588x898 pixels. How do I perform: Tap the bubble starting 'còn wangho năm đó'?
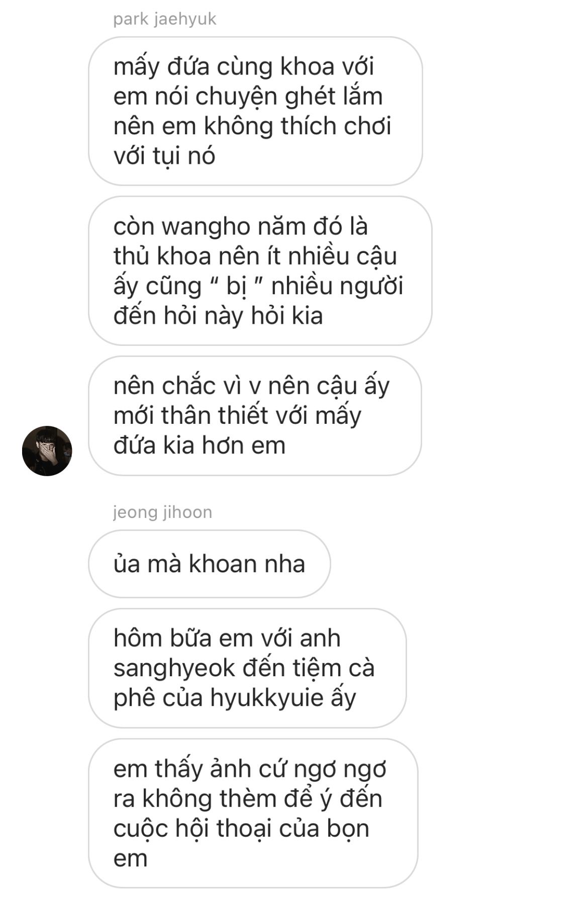point(260,271)
